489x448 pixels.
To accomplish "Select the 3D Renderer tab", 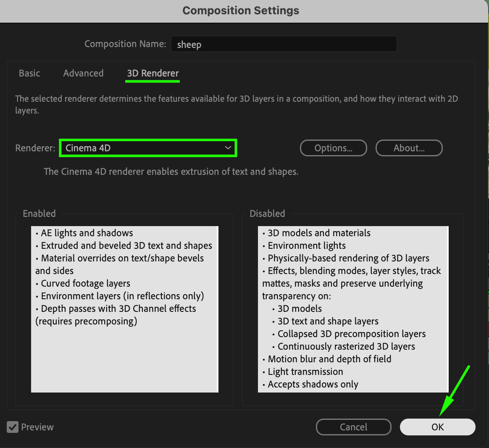I will pos(153,73).
